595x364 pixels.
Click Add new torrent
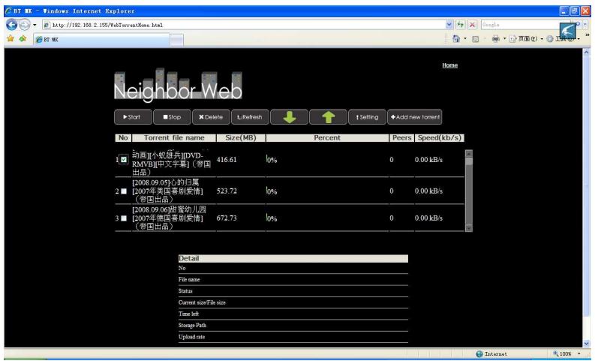(x=415, y=117)
